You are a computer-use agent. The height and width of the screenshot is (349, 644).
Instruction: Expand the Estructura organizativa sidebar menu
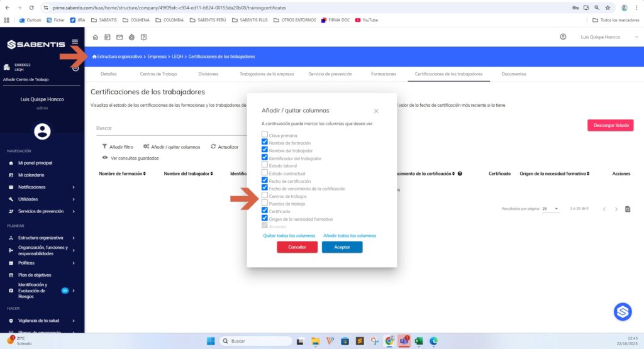tap(41, 238)
